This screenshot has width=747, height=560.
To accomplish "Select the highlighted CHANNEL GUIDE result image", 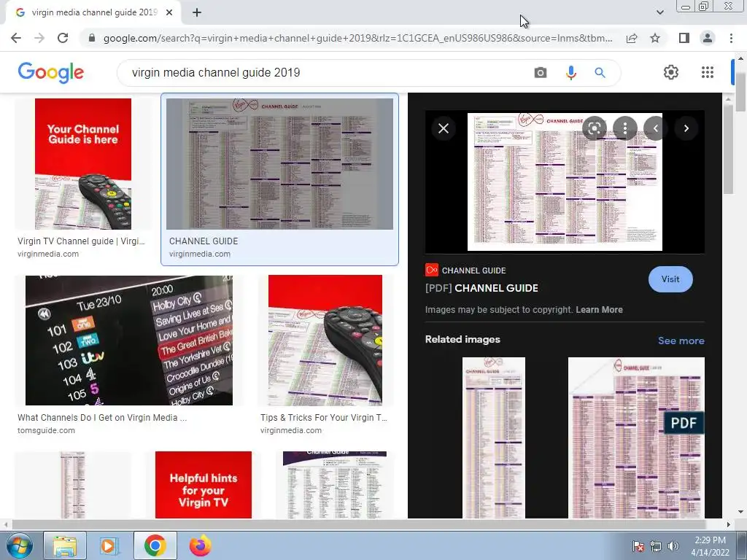I will point(279,164).
